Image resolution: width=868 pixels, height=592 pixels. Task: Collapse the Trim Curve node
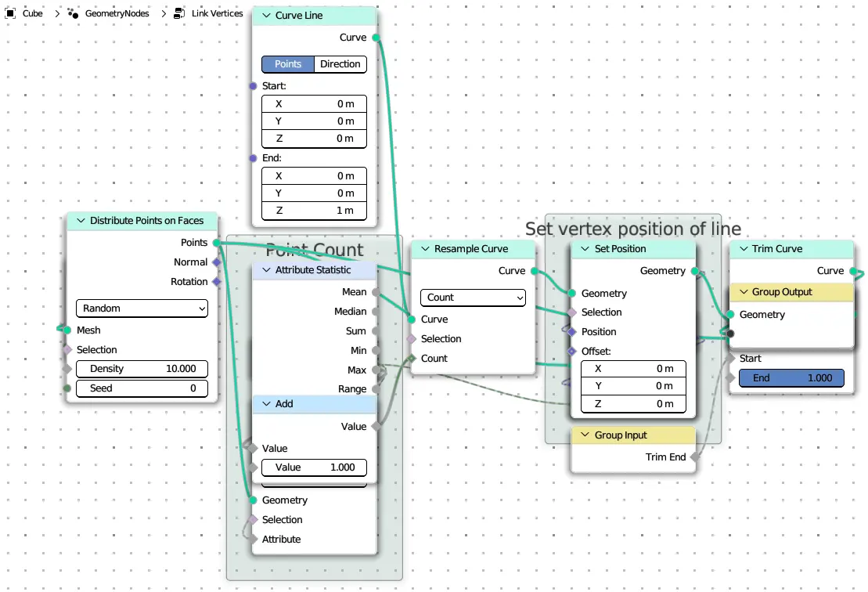(x=744, y=249)
